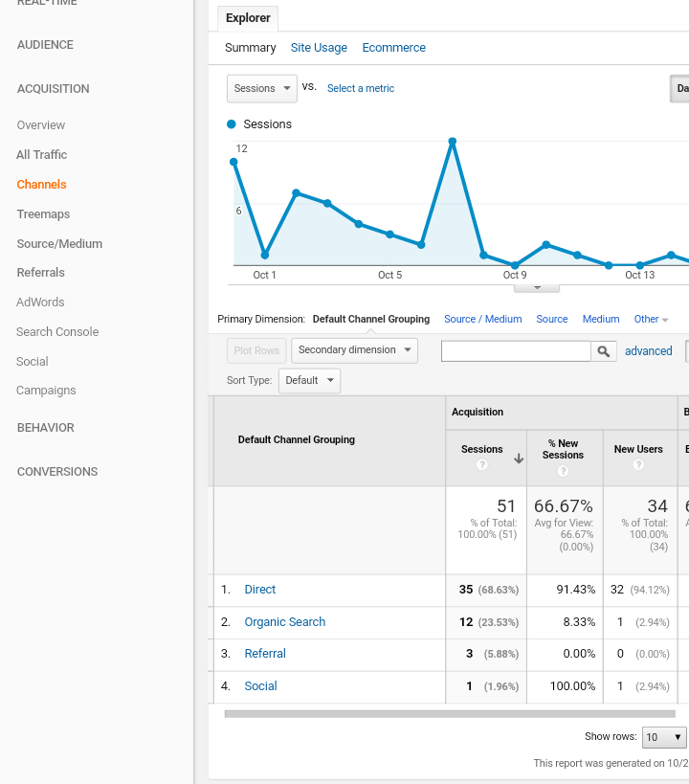This screenshot has height=784, width=689.
Task: Click the Oct 7 peak data point
Action: click(452, 142)
